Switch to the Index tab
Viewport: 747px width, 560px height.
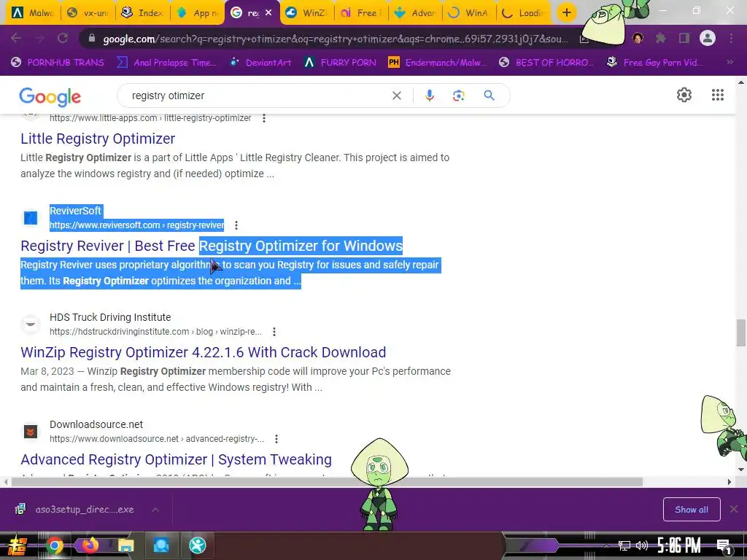click(x=142, y=13)
